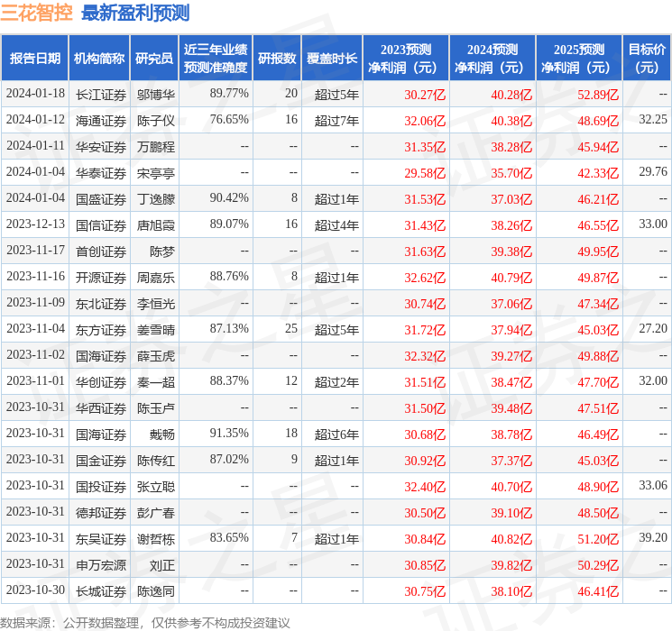Click researcher name 唐旭霞

(156, 225)
